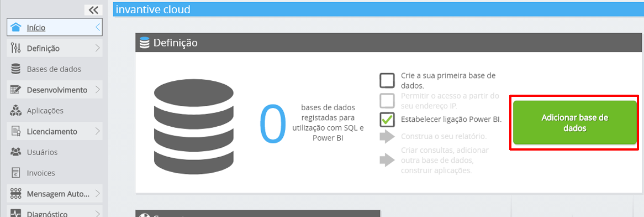The image size is (644, 217).
Task: Toggle the Estabelecer ligação Power BI checkbox
Action: (387, 120)
